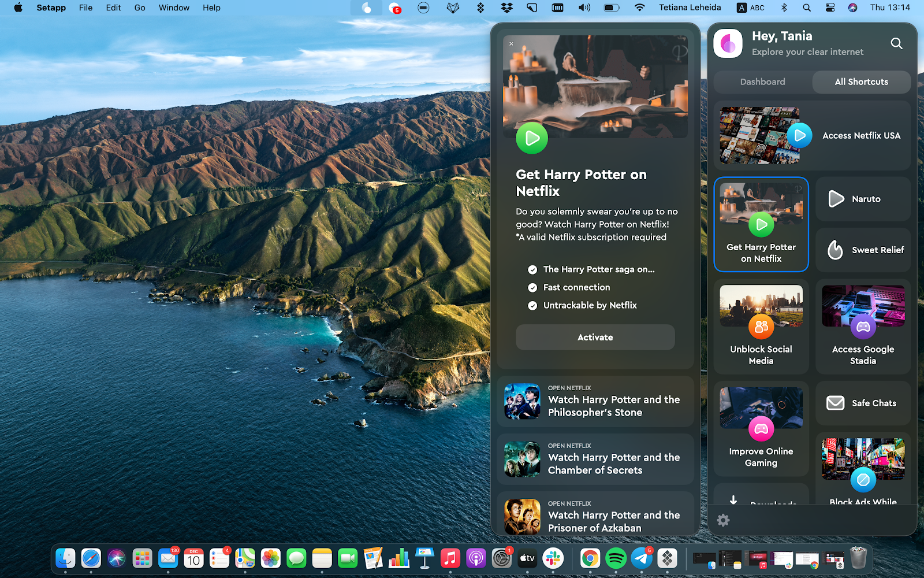Open the ABC input source menu
Viewport: 924px width, 578px height.
pyautogui.click(x=751, y=8)
